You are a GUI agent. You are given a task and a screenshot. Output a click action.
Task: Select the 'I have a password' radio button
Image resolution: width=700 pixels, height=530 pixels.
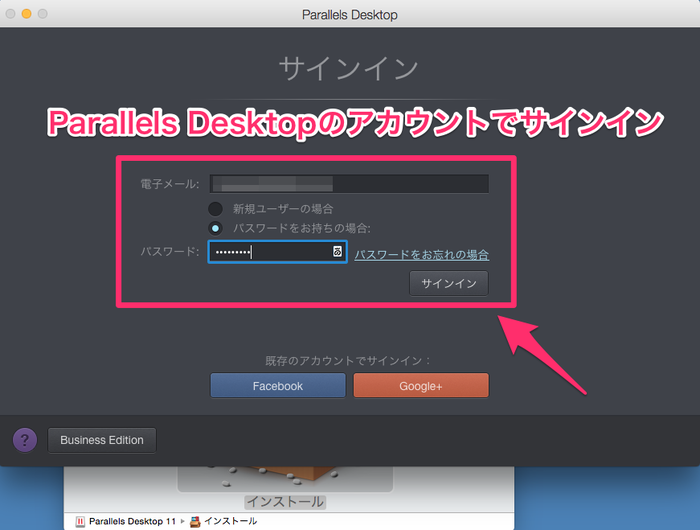pyautogui.click(x=216, y=228)
